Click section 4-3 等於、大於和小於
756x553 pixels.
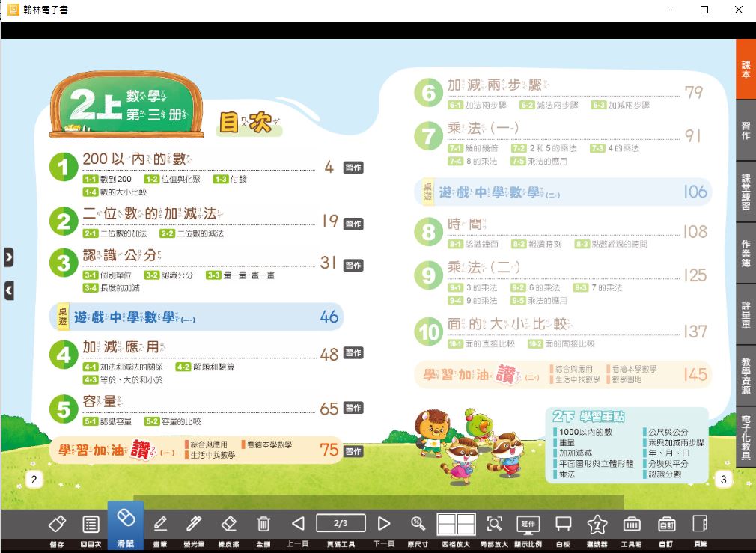(x=123, y=380)
